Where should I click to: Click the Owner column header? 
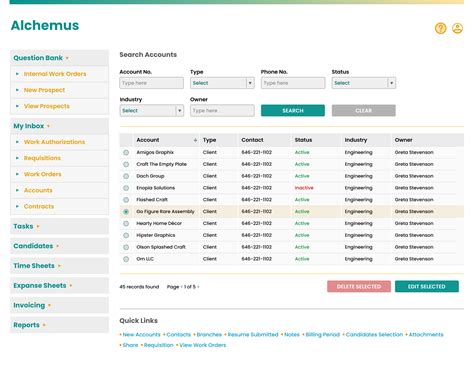point(403,140)
